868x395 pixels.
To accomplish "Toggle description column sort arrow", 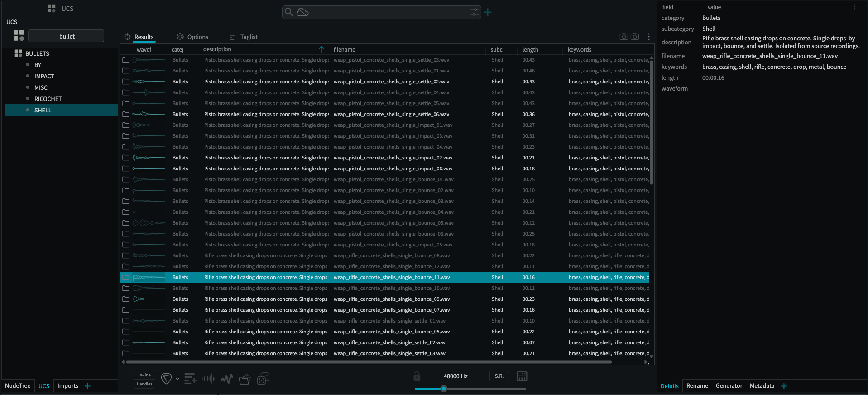I will [x=321, y=49].
